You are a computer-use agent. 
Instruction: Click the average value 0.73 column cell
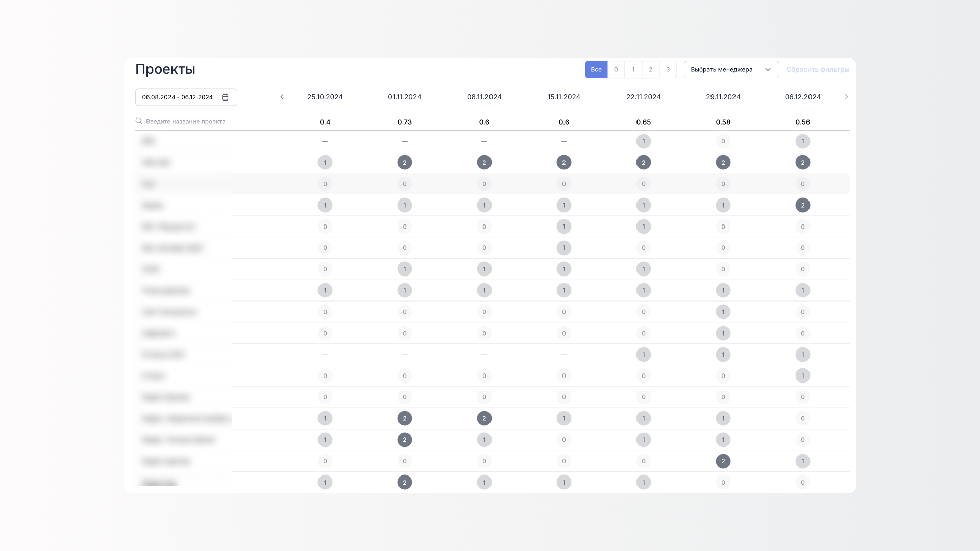tap(404, 122)
